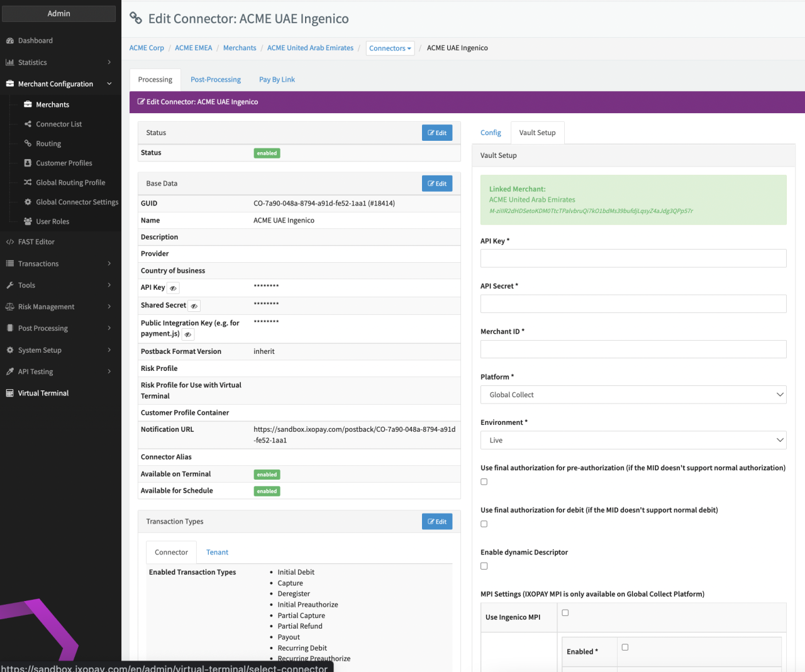Open the Connectors breadcrumb dropdown
The width and height of the screenshot is (805, 672).
[x=390, y=48]
